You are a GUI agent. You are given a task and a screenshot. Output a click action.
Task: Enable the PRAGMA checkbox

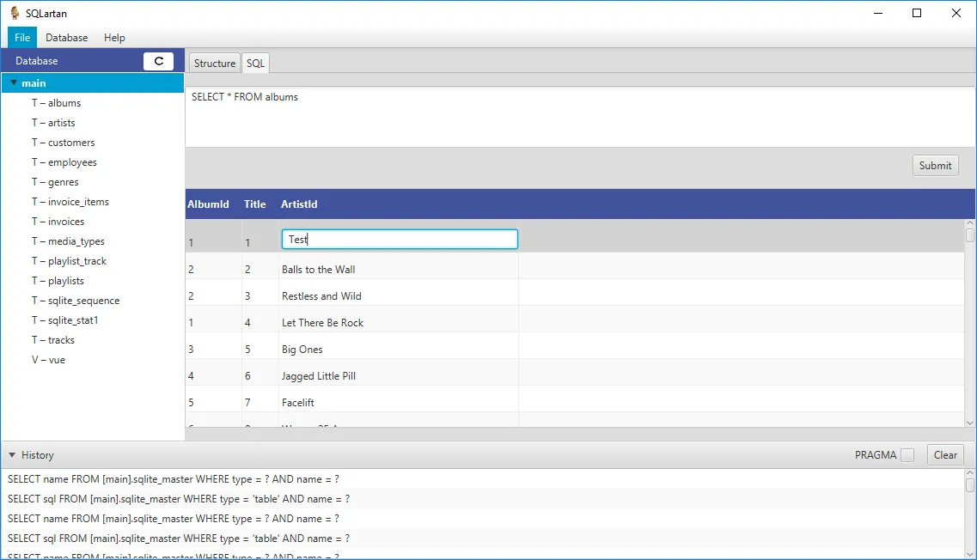click(907, 455)
